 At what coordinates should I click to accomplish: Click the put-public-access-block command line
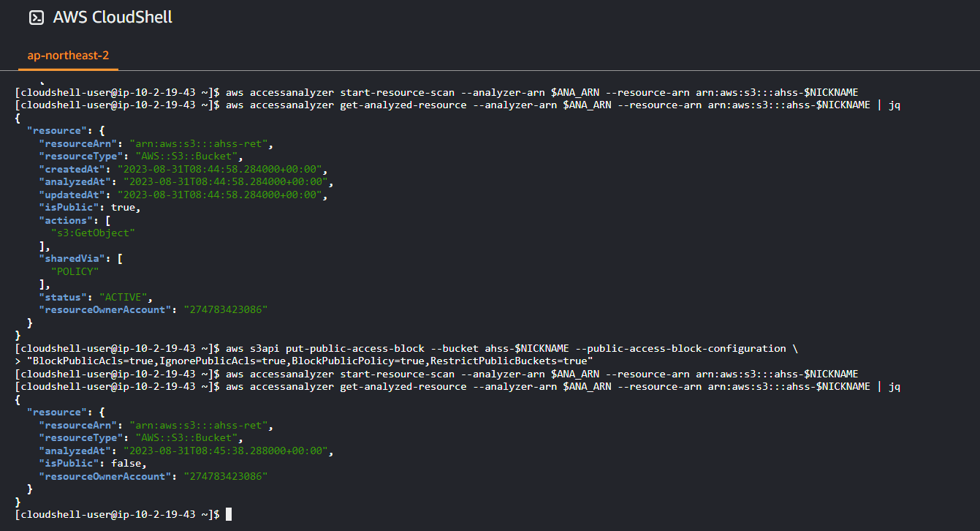pyautogui.click(x=406, y=348)
